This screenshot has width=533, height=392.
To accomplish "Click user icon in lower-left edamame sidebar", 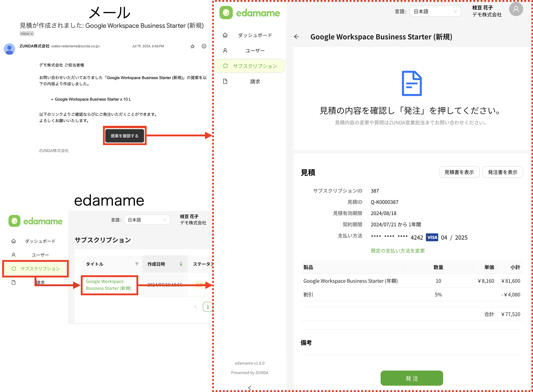I will [13, 255].
